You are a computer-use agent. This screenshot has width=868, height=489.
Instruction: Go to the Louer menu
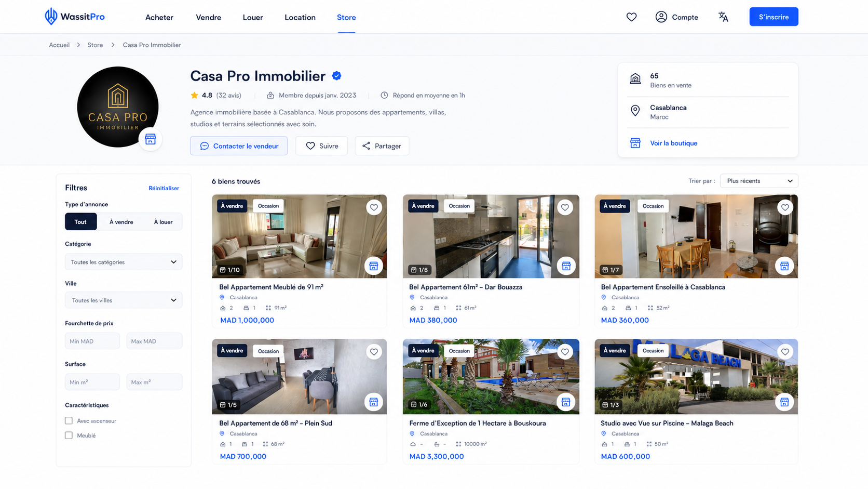click(x=253, y=17)
